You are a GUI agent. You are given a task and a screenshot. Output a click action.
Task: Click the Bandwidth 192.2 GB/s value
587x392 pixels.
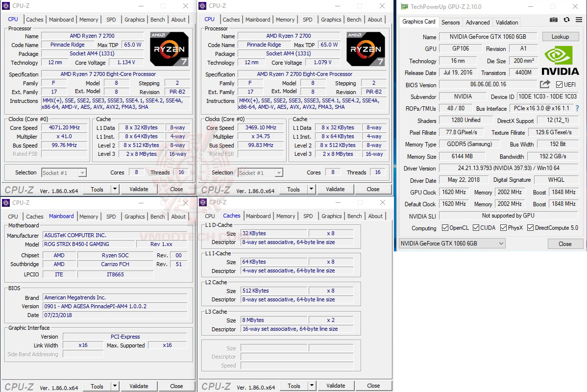point(553,156)
